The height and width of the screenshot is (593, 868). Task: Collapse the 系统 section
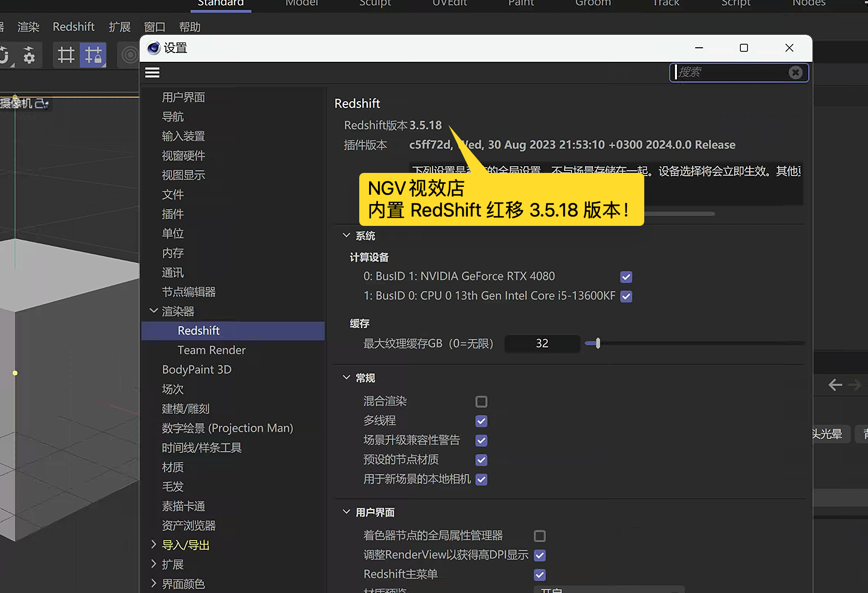[346, 236]
